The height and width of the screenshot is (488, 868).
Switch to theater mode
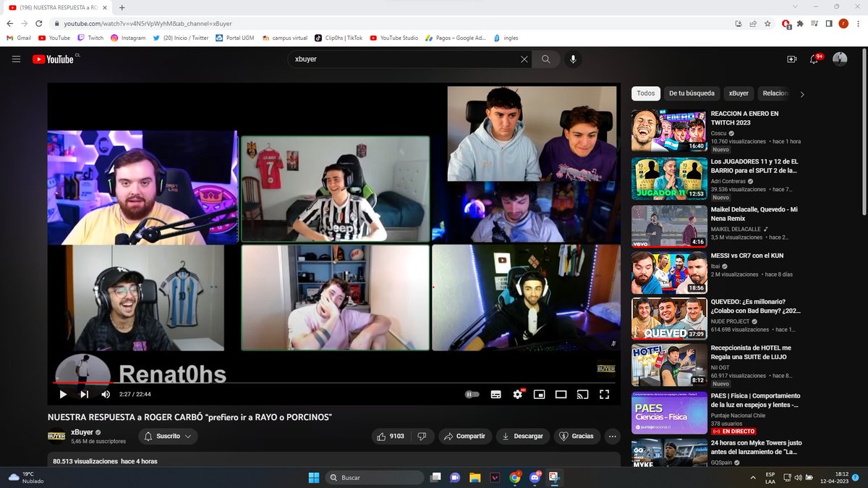[561, 394]
